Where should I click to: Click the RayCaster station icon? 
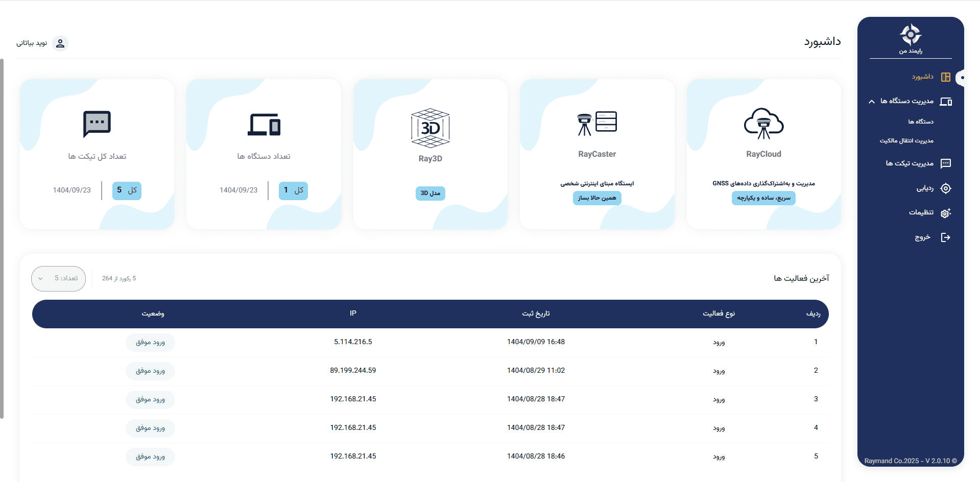pos(596,123)
